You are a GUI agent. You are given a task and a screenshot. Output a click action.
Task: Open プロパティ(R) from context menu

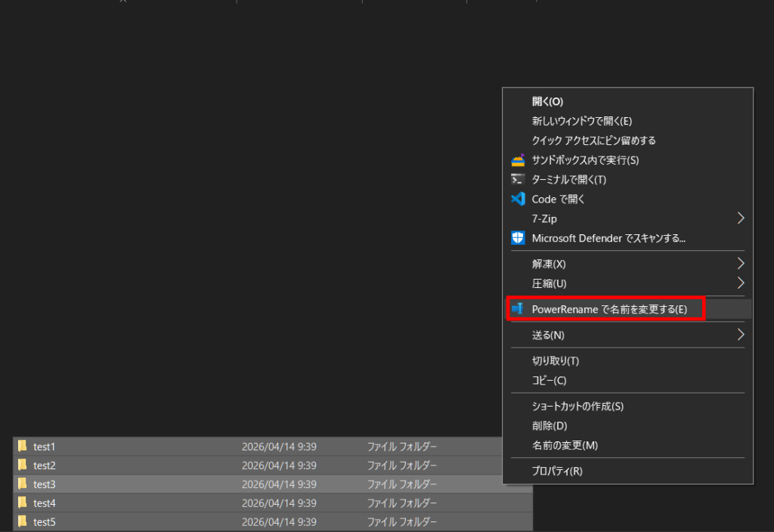(557, 472)
